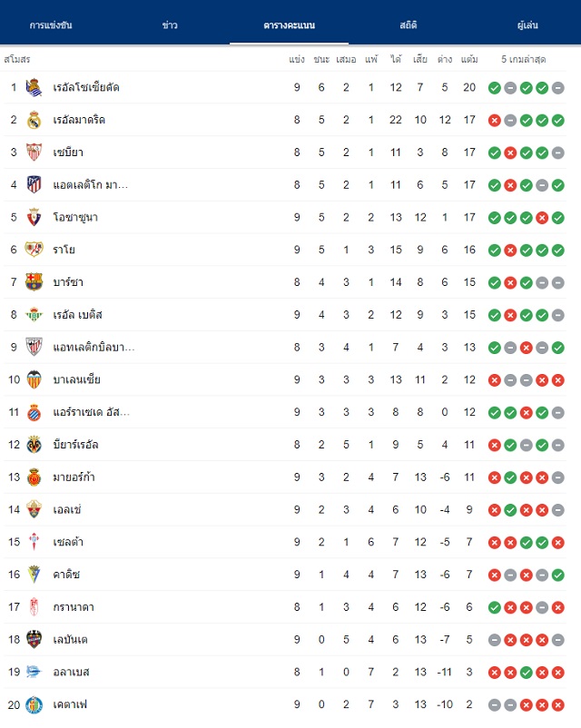Open the ผู้เล่น tab
Screen dimensions: 581x728
tap(527, 25)
